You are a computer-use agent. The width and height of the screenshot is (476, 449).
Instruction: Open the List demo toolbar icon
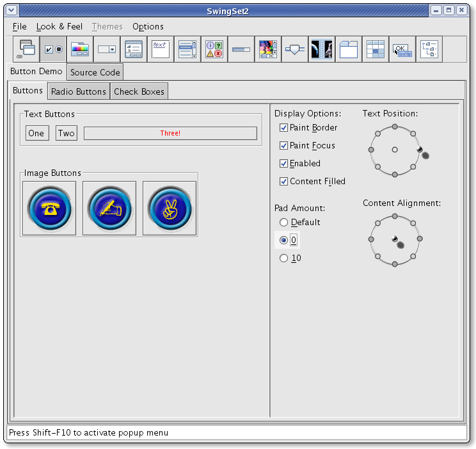click(x=187, y=49)
